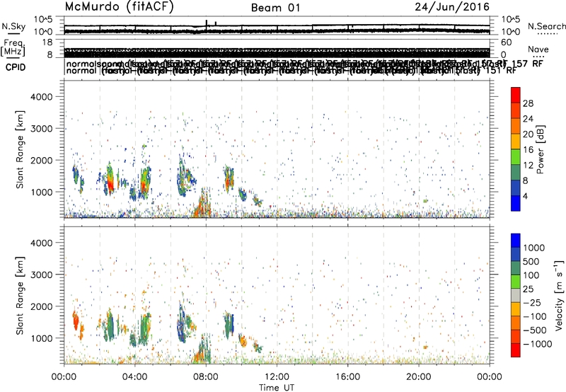The width and height of the screenshot is (566, 392).
Task: Click the gray -25 to 25 velocity colorbar segment
Action: coord(516,296)
